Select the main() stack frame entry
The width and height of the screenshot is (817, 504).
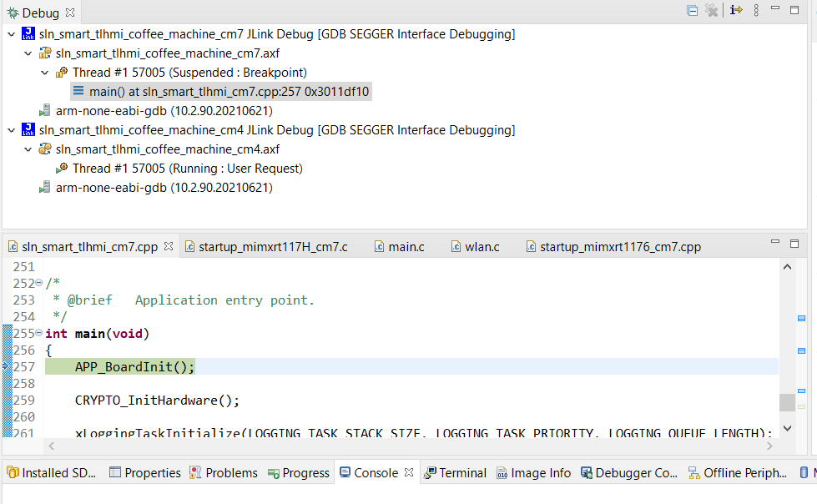click(x=229, y=92)
